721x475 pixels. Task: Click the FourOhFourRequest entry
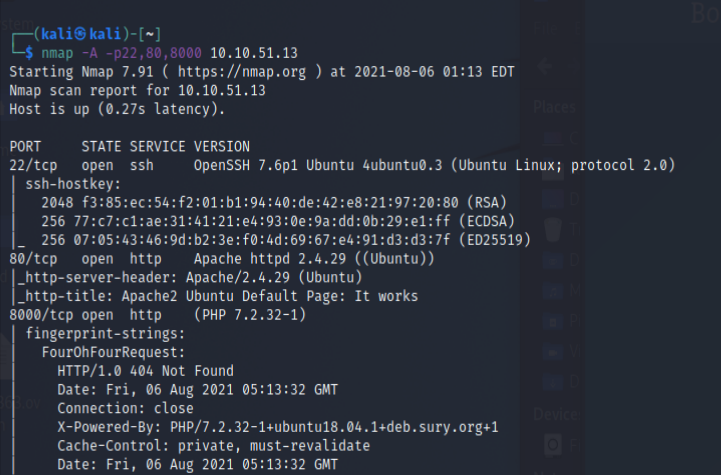pos(113,353)
